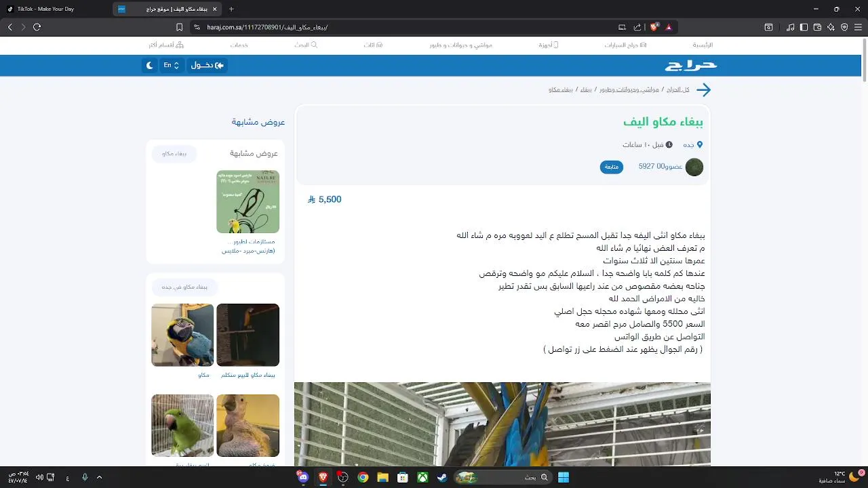The width and height of the screenshot is (868, 488).
Task: Open Brave sidebar panel icon
Action: pyautogui.click(x=804, y=27)
